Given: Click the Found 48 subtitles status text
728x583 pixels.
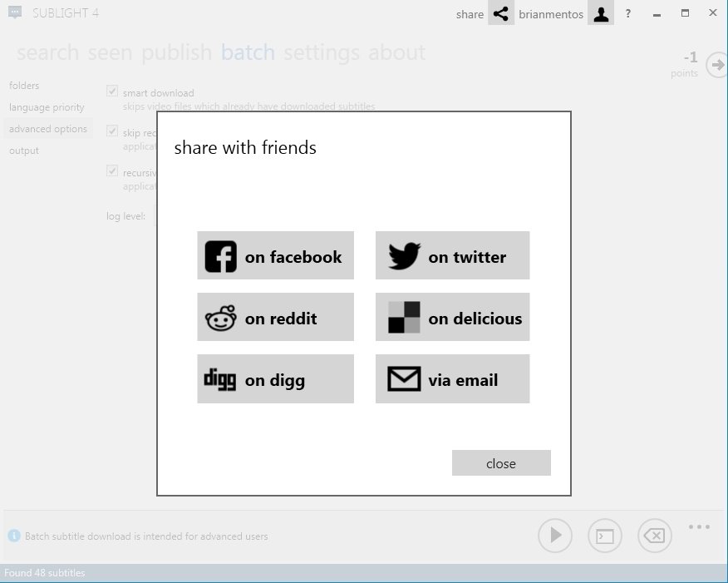Looking at the screenshot, I should [45, 573].
